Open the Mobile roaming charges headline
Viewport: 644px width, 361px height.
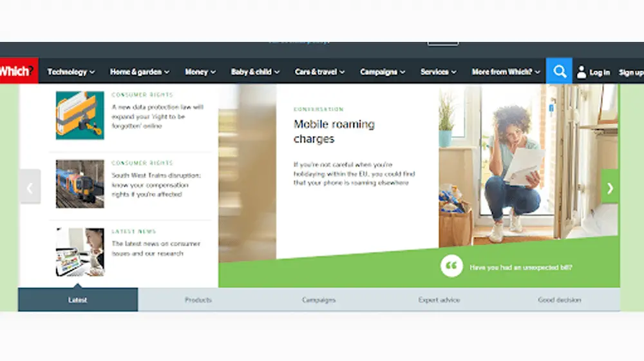[334, 131]
